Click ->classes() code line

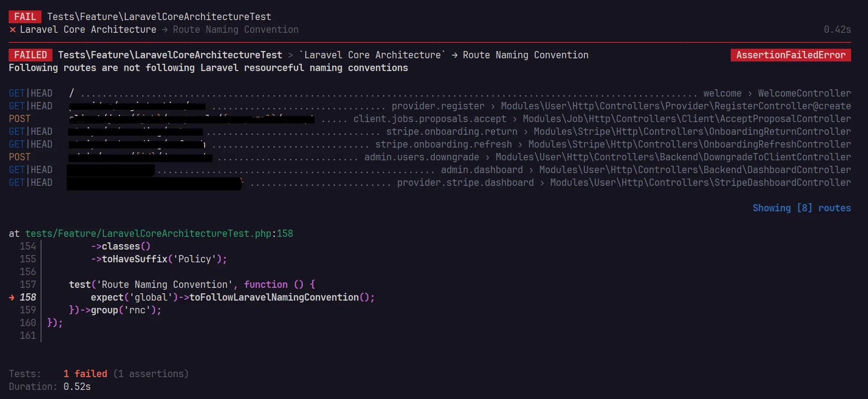pyautogui.click(x=121, y=246)
